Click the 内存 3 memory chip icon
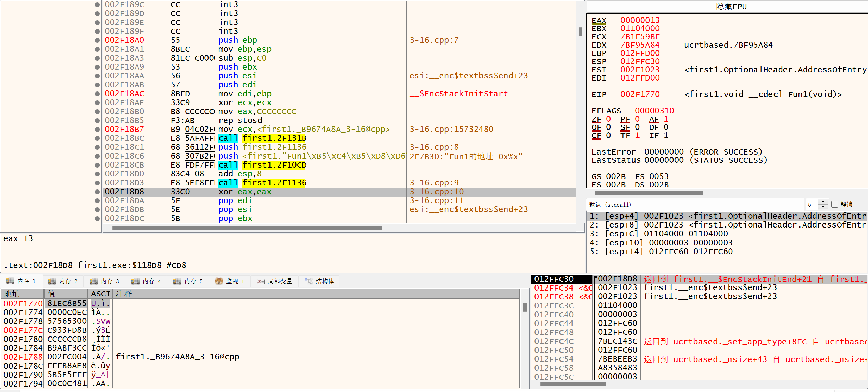Screen dimensions: 868x392 (x=93, y=281)
